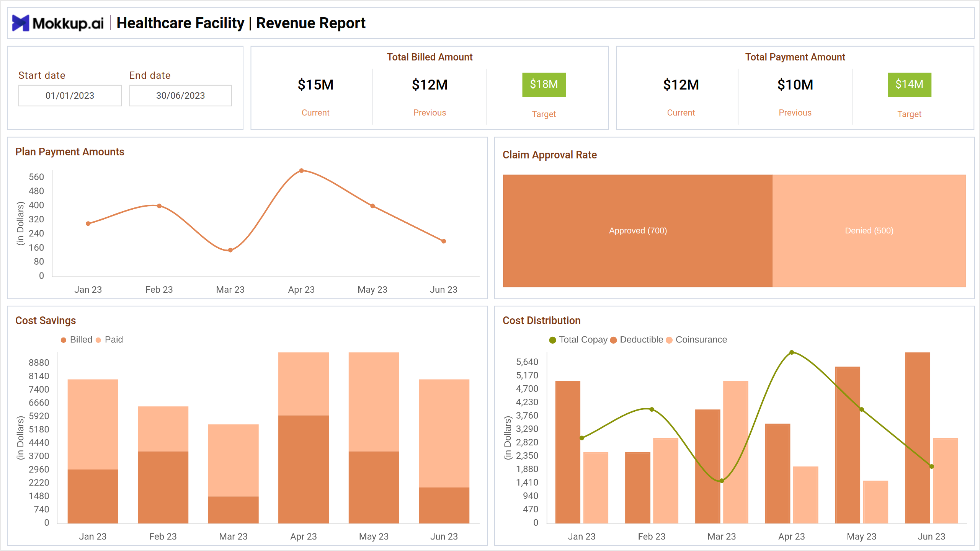Click the Paid legend marker in Cost Savings
980x551 pixels.
coord(98,340)
